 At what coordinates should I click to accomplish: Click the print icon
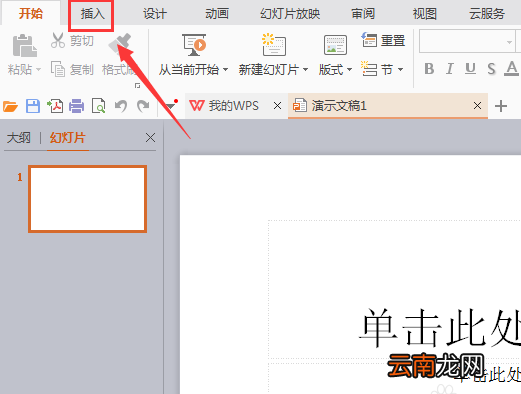tap(77, 106)
